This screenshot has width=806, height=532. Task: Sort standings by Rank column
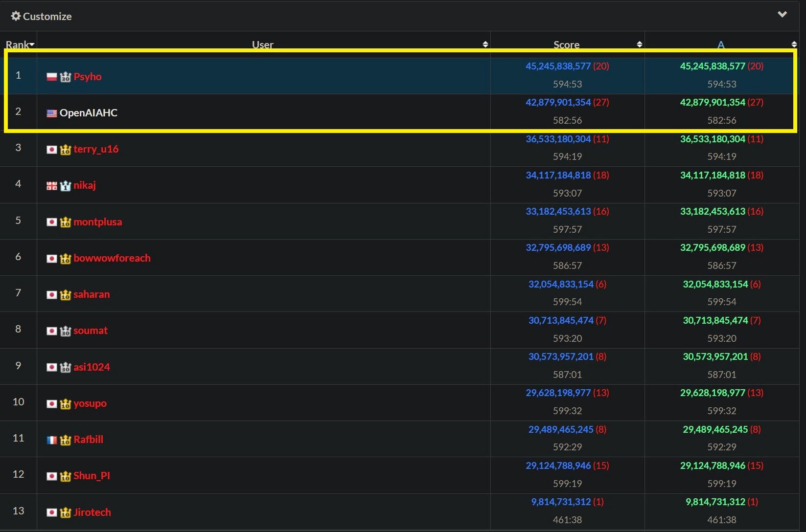point(20,44)
